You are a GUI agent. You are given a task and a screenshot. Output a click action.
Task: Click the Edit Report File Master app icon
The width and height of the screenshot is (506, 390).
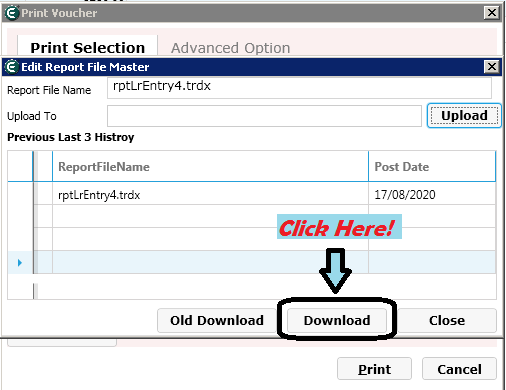click(x=11, y=67)
